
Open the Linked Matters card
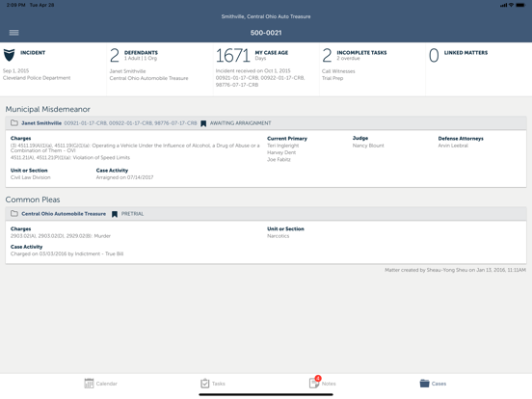pos(479,69)
